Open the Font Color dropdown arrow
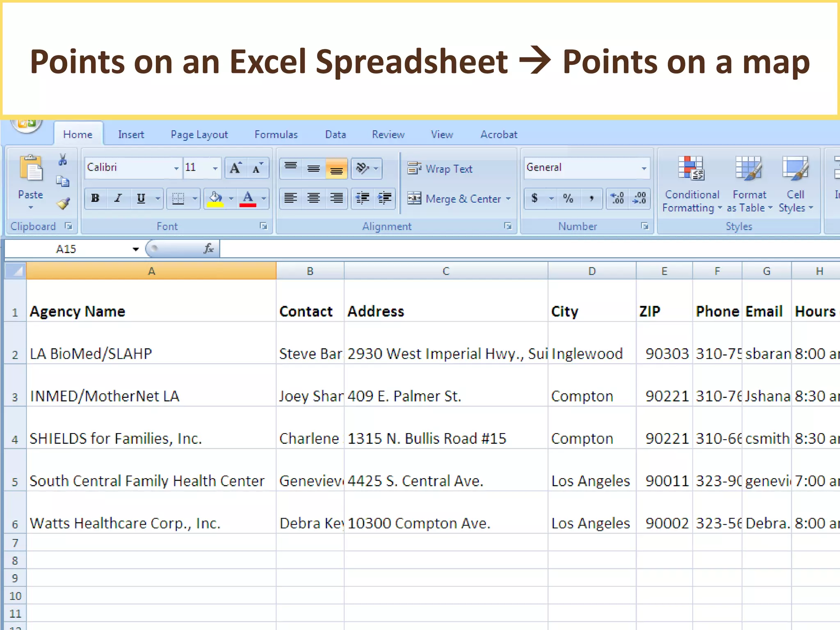This screenshot has width=840, height=630. point(264,199)
